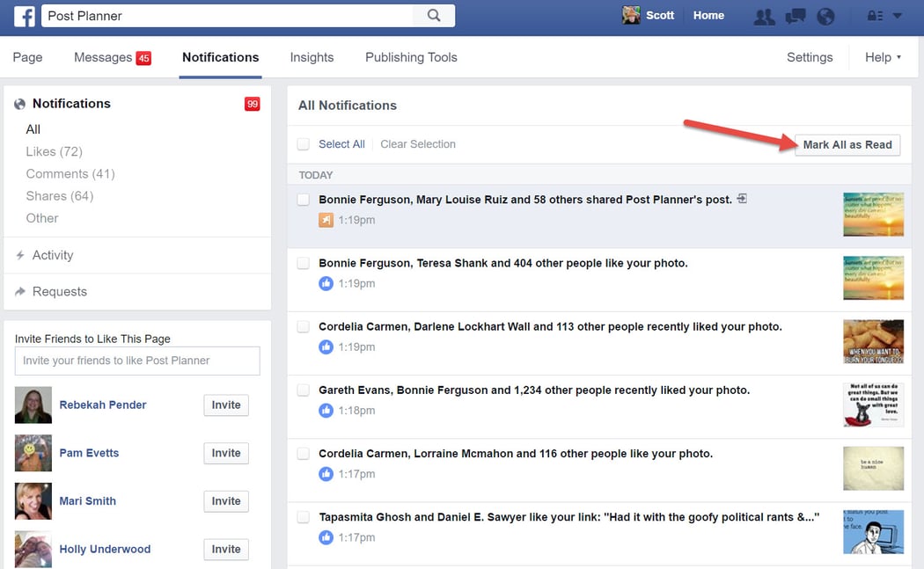The width and height of the screenshot is (924, 569).
Task: Click the search magnifier icon
Action: tap(436, 15)
